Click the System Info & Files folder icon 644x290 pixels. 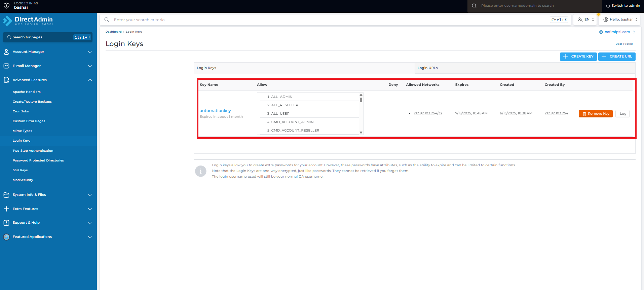[6, 195]
